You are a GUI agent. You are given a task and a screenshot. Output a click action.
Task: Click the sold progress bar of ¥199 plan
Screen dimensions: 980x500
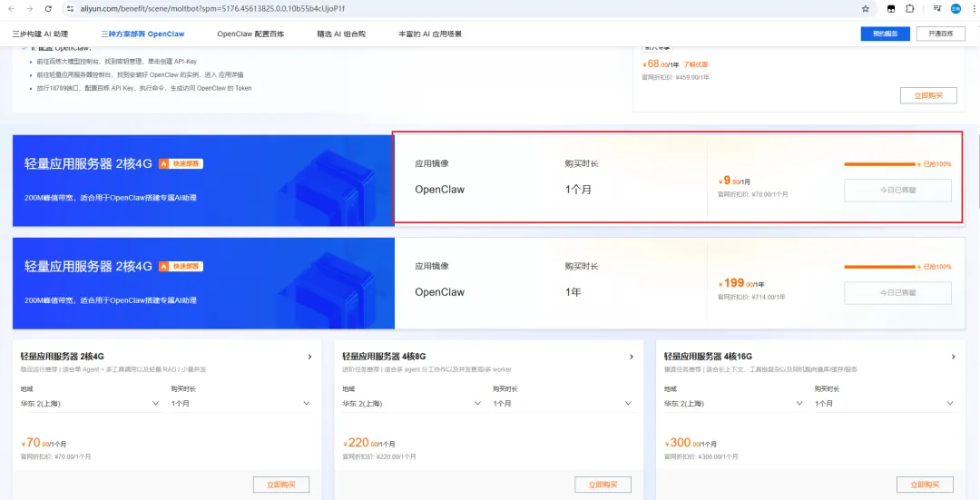coord(879,267)
